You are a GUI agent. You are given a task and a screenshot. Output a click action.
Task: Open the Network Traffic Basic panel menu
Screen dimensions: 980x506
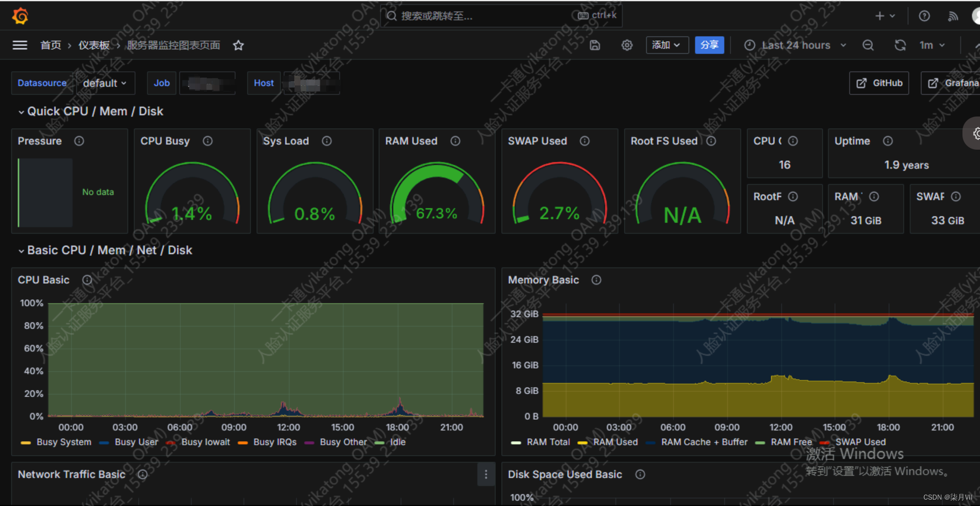tap(486, 474)
